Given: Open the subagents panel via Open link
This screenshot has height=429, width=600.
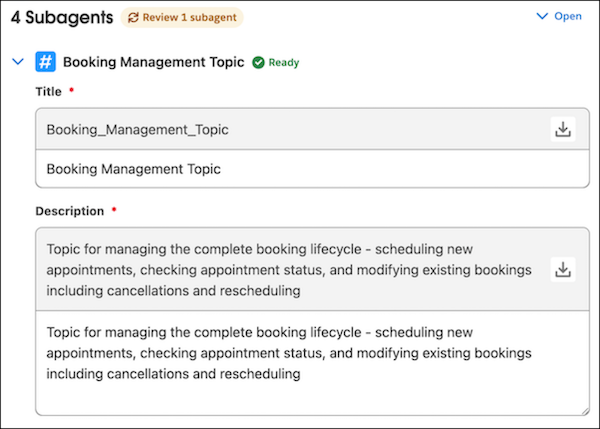Looking at the screenshot, I should click(568, 16).
